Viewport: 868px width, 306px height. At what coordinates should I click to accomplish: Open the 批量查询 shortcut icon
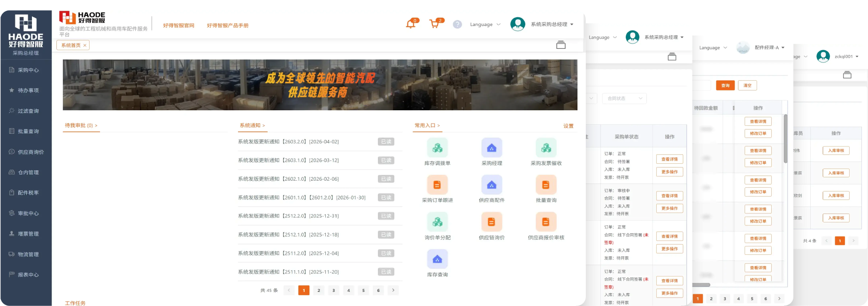(x=546, y=185)
